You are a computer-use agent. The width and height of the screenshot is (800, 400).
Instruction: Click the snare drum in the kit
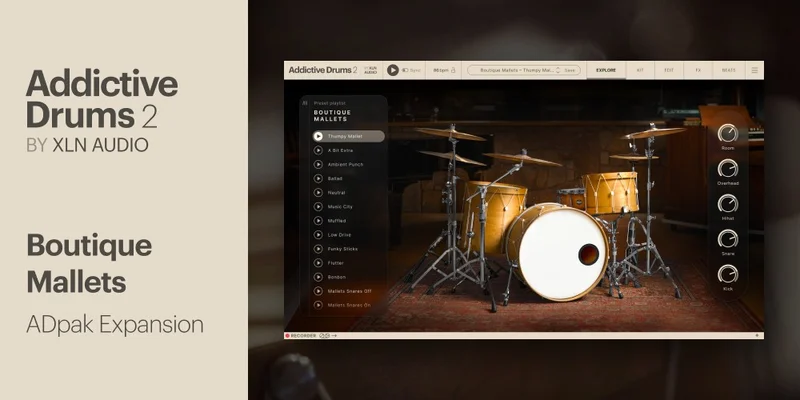pos(571,198)
